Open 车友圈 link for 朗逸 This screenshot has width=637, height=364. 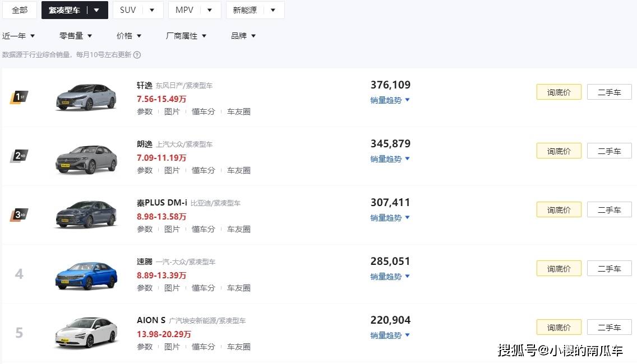238,170
